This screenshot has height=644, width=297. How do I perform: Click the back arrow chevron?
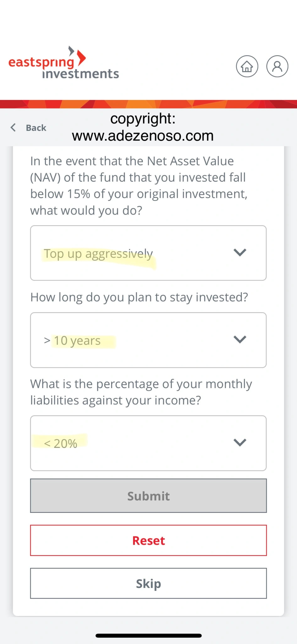[13, 127]
